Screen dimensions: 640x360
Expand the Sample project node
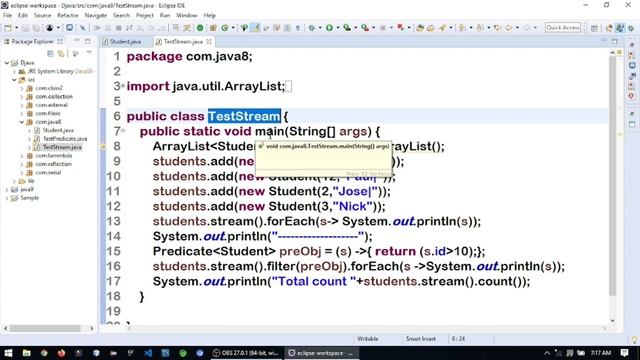(x=7, y=198)
